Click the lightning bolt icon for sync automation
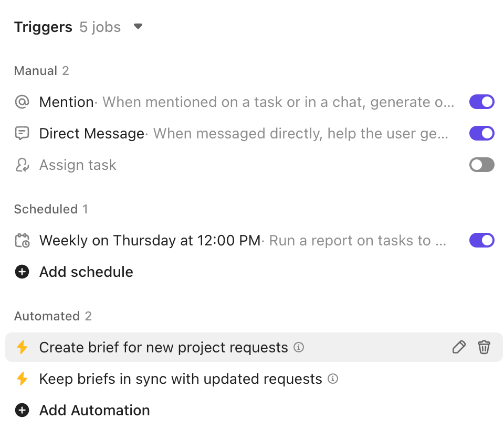The height and width of the screenshot is (430, 504). [23, 379]
